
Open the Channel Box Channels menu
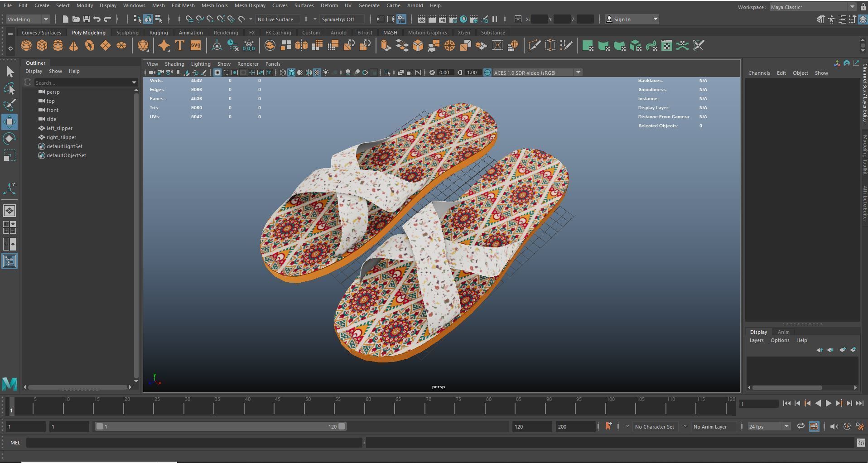759,73
